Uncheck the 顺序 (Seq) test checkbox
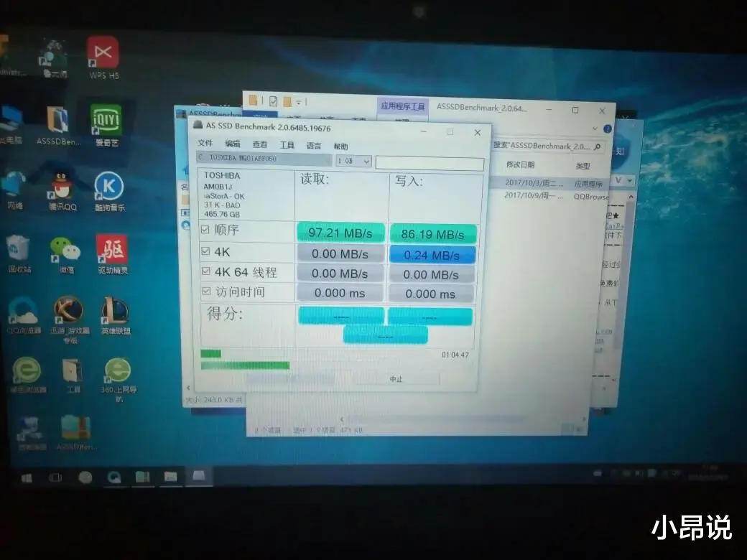747x560 pixels. point(205,230)
